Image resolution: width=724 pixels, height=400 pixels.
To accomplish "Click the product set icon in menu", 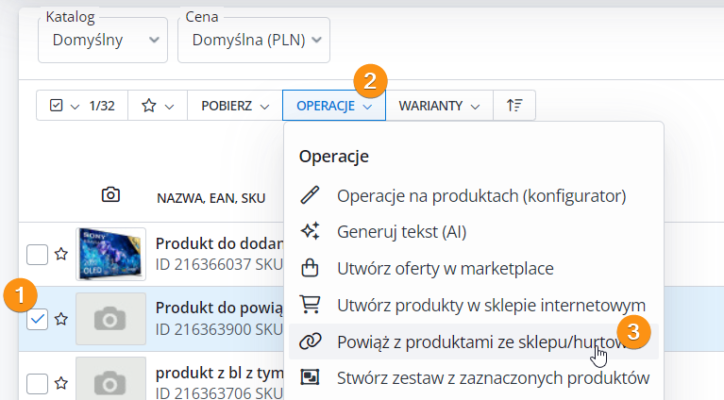I will [310, 378].
